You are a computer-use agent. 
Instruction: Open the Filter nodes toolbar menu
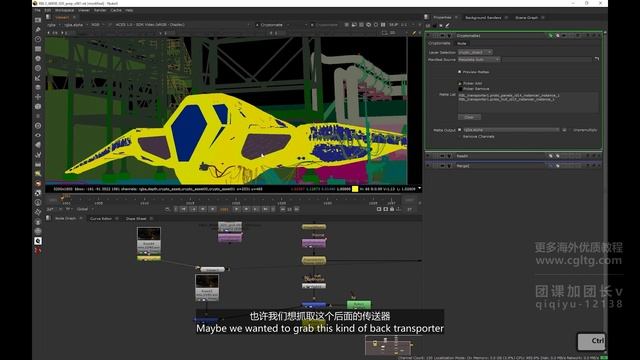pos(38,68)
